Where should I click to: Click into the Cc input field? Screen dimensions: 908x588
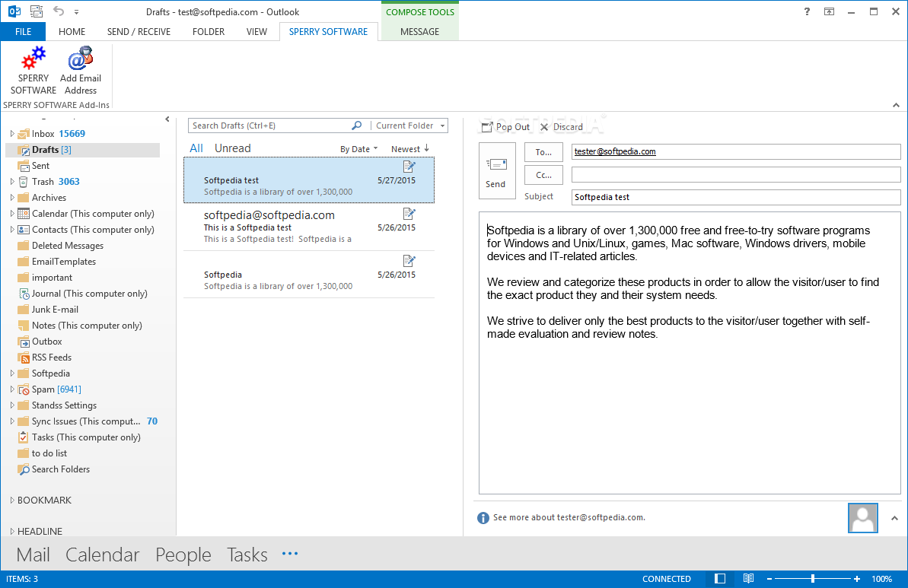(x=736, y=174)
